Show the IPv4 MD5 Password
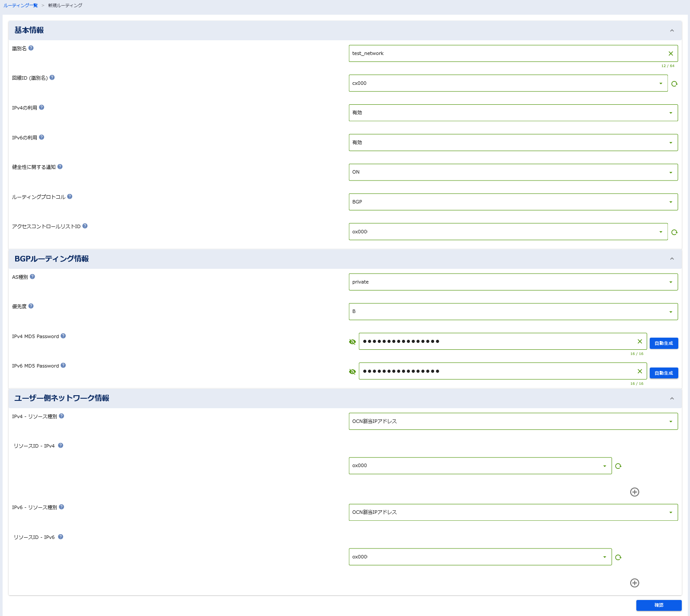Image resolution: width=690 pixels, height=616 pixels. pyautogui.click(x=352, y=342)
